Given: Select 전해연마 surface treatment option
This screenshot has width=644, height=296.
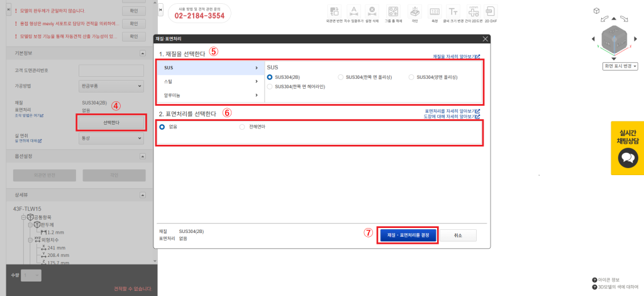Looking at the screenshot, I should click(242, 127).
